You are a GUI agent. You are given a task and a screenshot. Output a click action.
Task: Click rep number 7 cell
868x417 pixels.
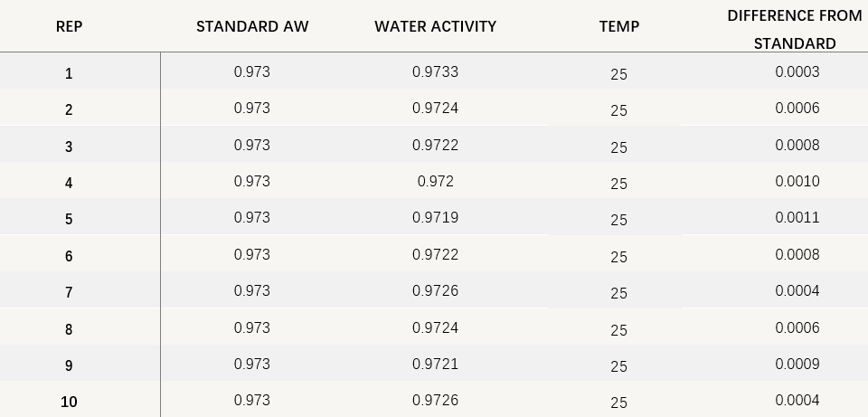pyautogui.click(x=69, y=292)
